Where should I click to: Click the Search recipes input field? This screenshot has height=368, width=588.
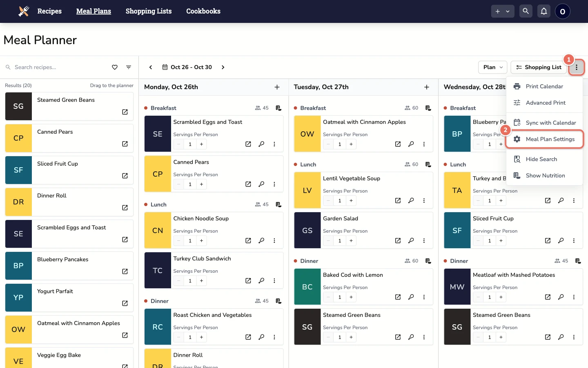click(60, 67)
